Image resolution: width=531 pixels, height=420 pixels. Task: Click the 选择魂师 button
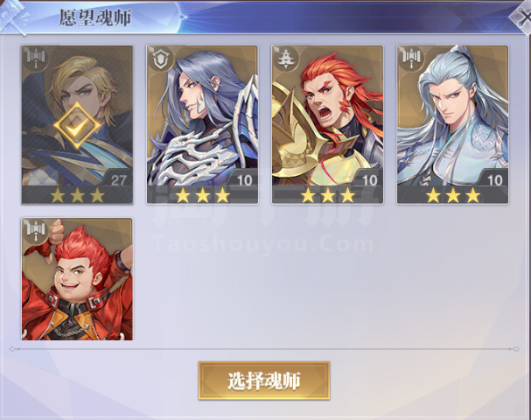point(264,381)
